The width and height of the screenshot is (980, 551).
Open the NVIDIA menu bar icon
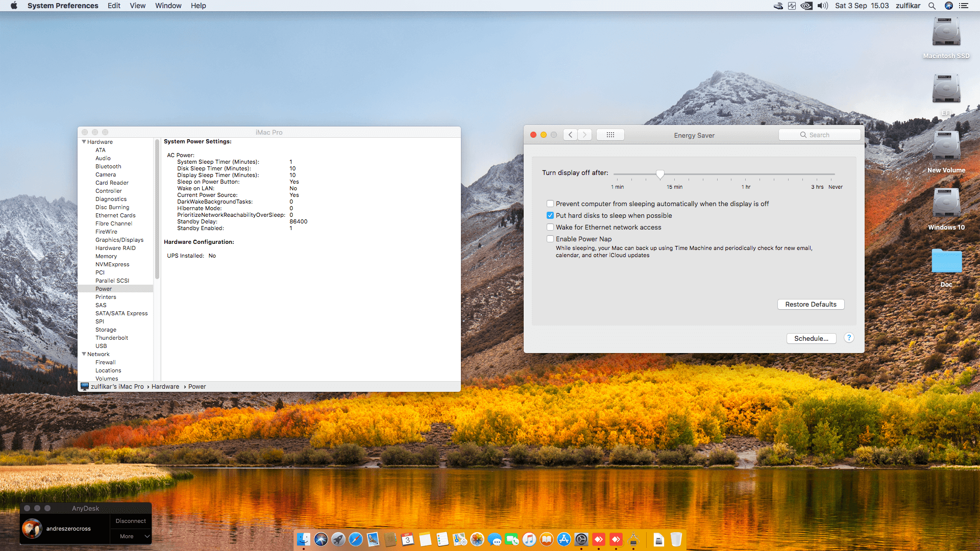pos(806,6)
